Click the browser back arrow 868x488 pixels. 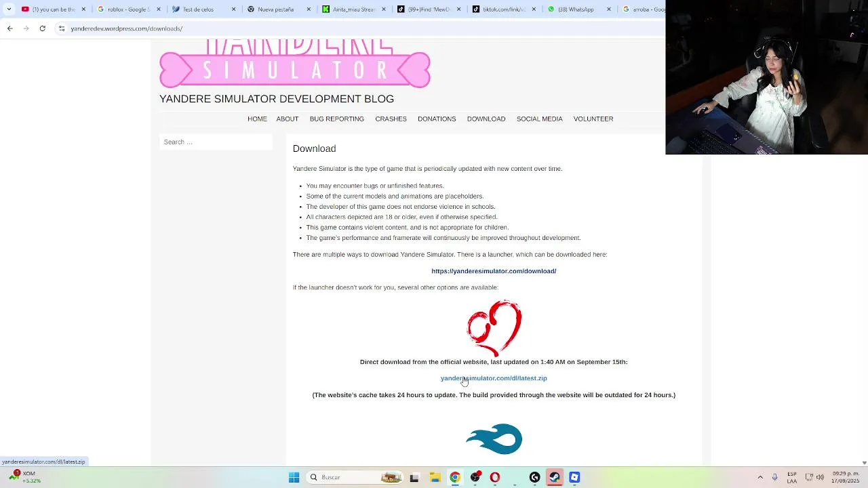point(9,28)
